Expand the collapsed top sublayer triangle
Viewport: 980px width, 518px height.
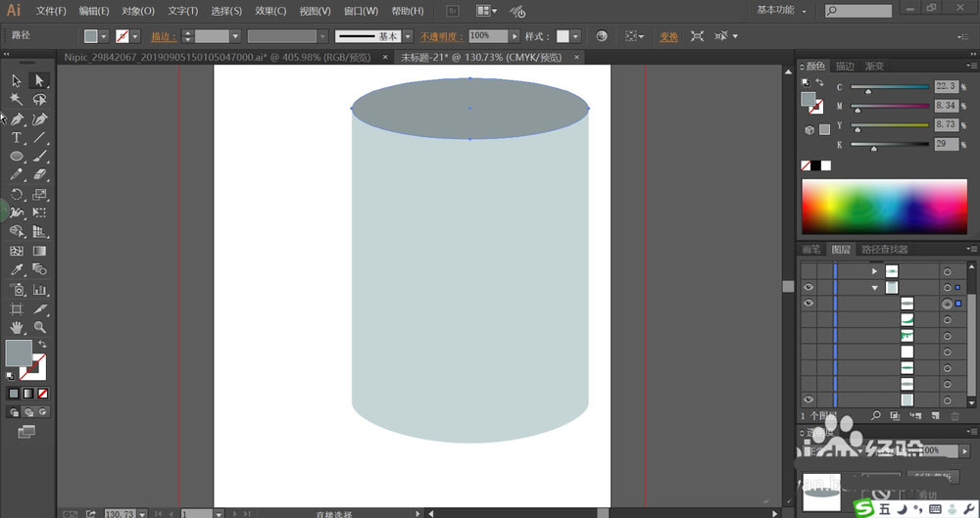(x=875, y=271)
